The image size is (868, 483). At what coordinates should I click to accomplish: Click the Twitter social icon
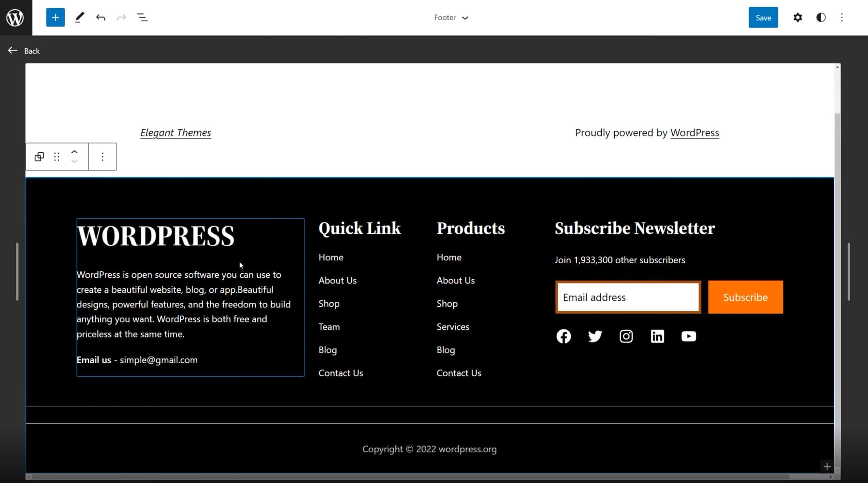[x=594, y=336]
